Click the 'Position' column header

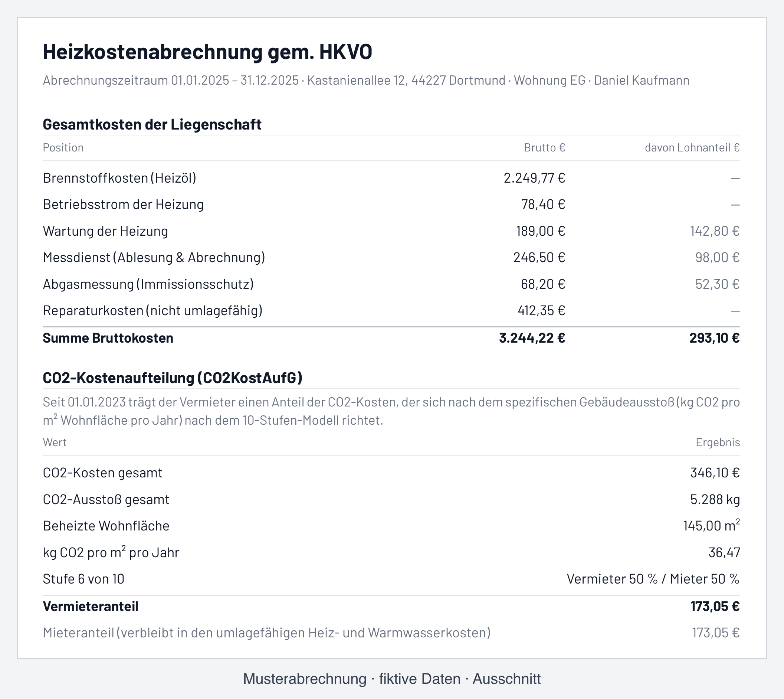tap(63, 148)
